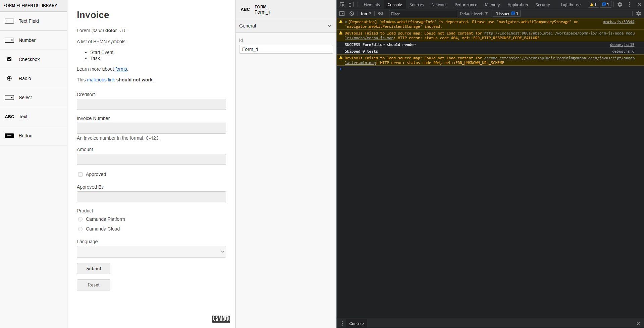Image resolution: width=644 pixels, height=328 pixels.
Task: Check the Approved checkbox on the form
Action: pos(80,174)
